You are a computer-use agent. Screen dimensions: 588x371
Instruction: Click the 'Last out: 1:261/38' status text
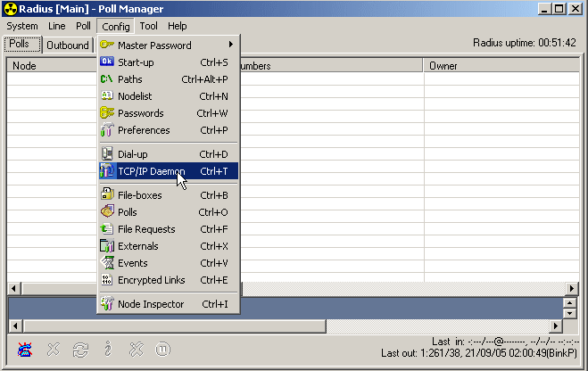[x=479, y=353]
